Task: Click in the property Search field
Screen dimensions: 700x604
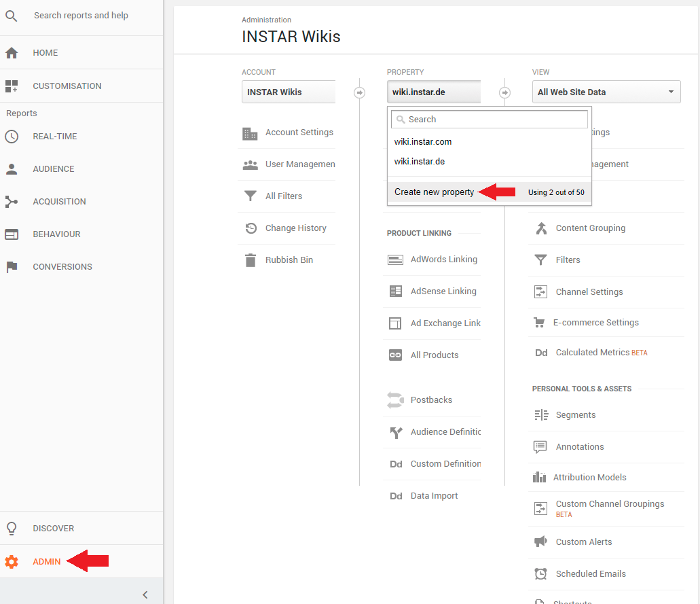Action: [490, 120]
